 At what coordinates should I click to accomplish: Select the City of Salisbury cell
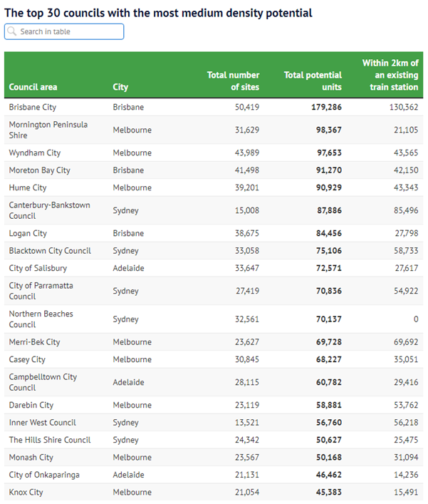(38, 268)
